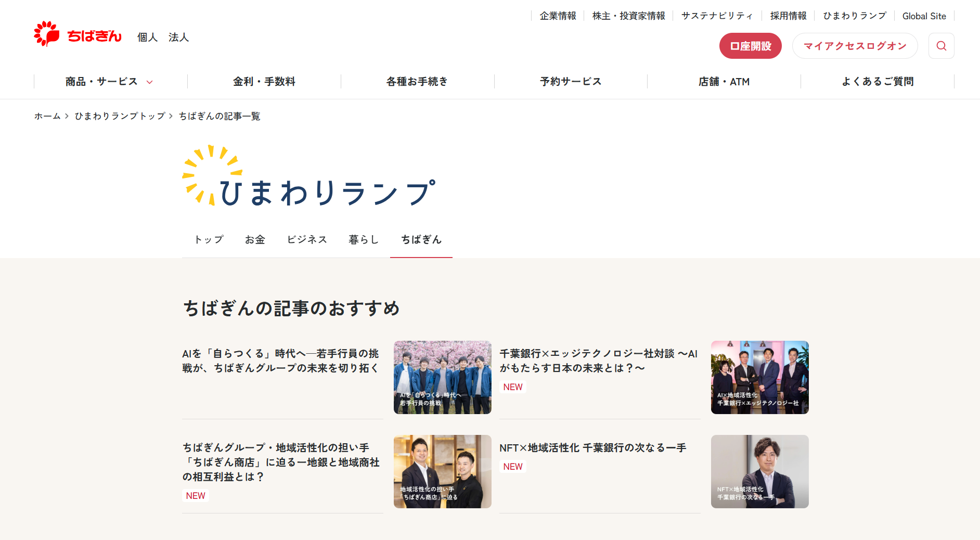Open thumbnail NFT×地域活性化 seated man
The image size is (980, 540).
click(760, 471)
